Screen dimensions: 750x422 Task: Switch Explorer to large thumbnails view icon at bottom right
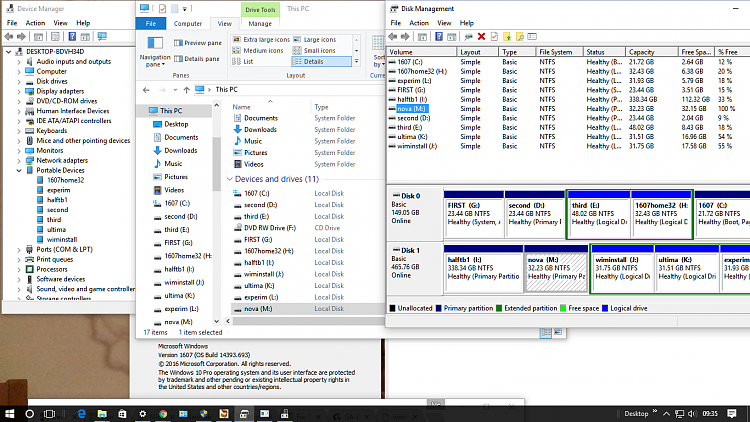(558, 332)
